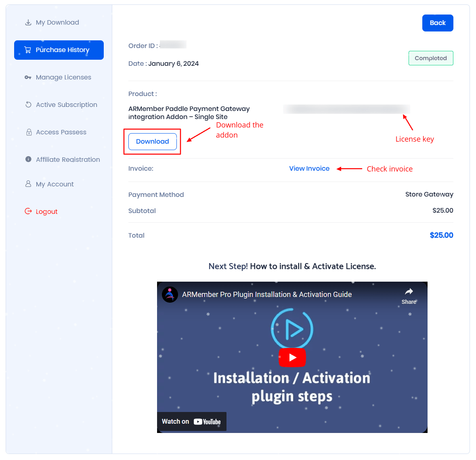Click the My Account person icon
Screen dimensions: 476x460
(28, 184)
